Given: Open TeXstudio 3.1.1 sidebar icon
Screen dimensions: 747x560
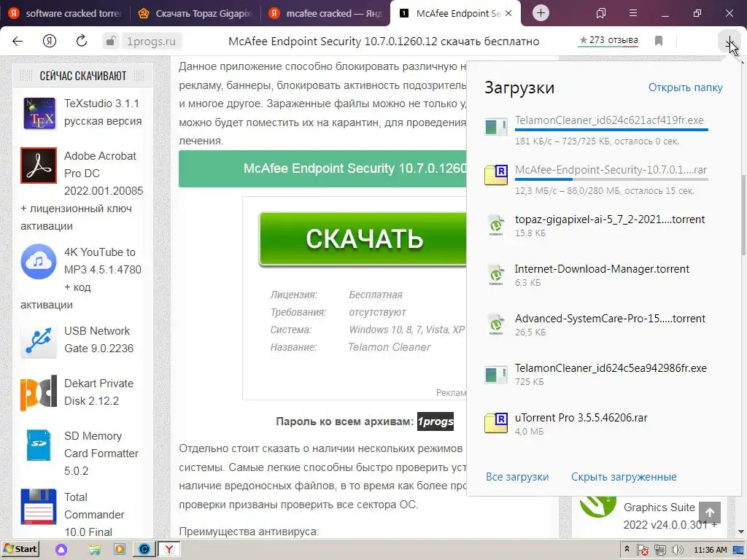Looking at the screenshot, I should [39, 113].
